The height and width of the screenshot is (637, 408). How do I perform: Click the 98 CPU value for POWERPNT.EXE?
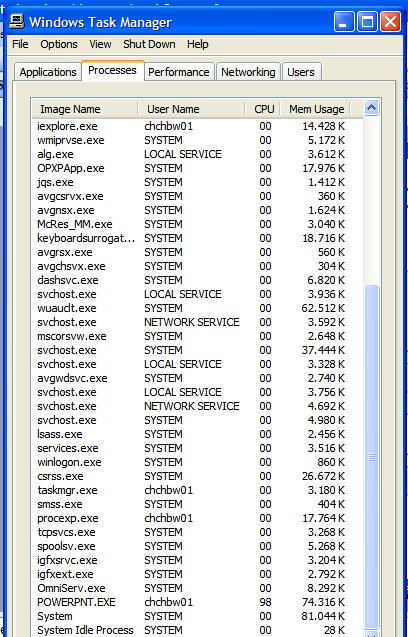(x=265, y=602)
